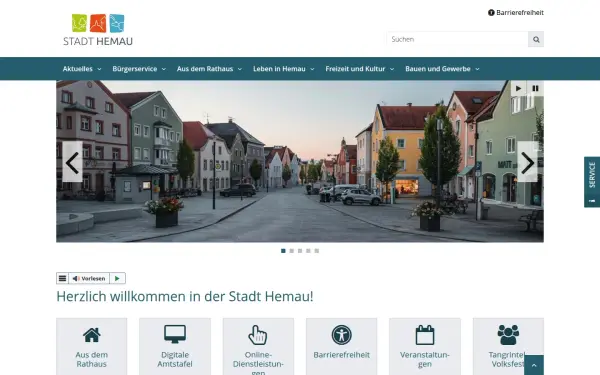600x375 pixels.
Task: Open the Aus dem Rathaus tile label
Action: [x=92, y=359]
